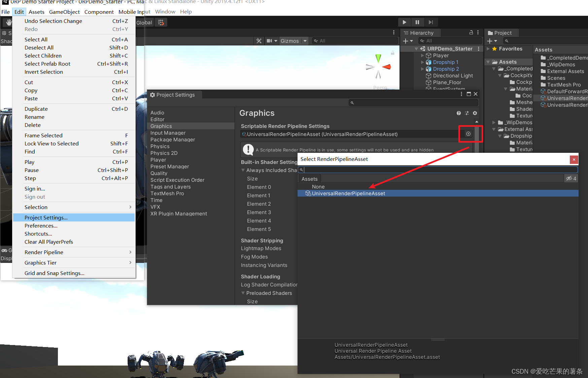Toggle hidden items eye icon in picker
This screenshot has width=588, height=378.
pos(571,179)
